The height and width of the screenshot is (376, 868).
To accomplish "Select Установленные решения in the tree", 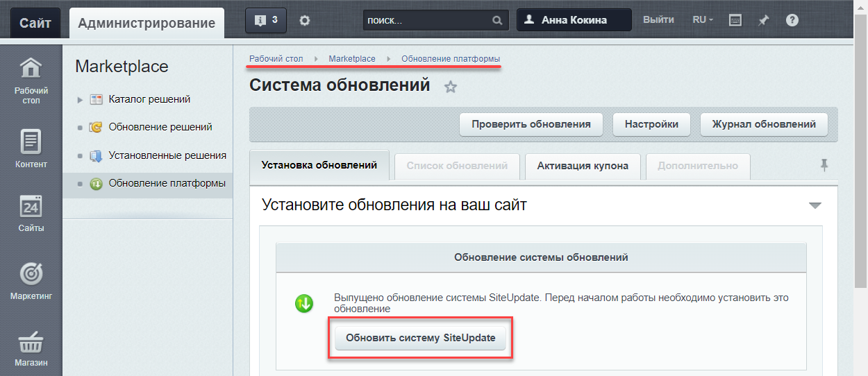I will click(x=167, y=155).
